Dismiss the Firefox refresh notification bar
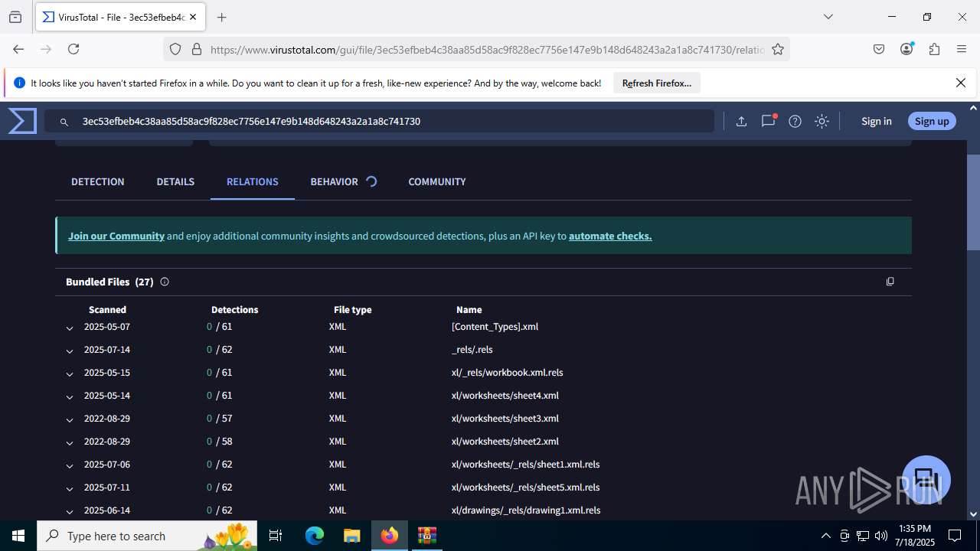Viewport: 980px width, 551px height. pyautogui.click(x=961, y=83)
